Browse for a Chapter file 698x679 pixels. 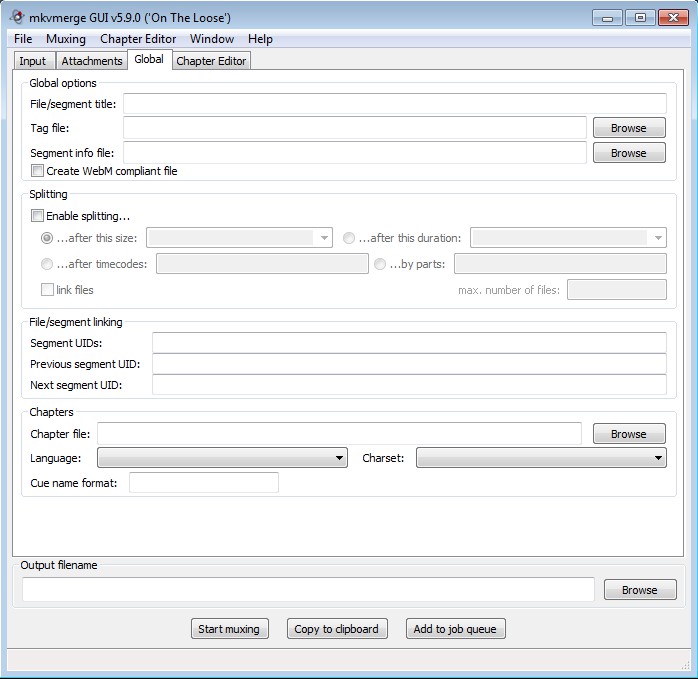[x=629, y=434]
